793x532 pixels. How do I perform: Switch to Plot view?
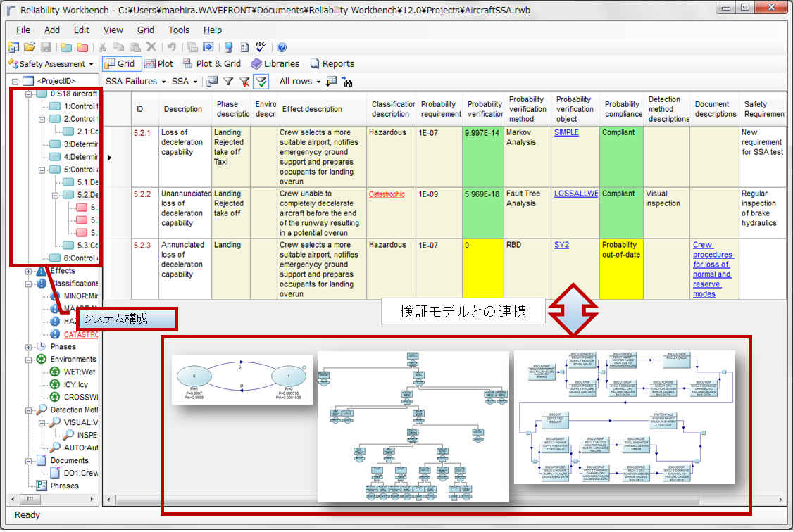click(x=158, y=63)
